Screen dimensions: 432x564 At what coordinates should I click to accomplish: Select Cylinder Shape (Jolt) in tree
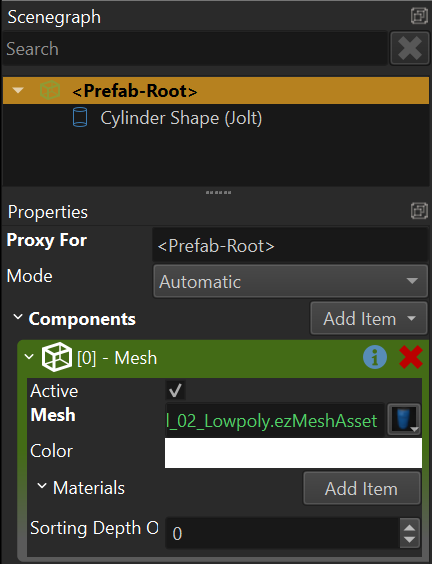[x=181, y=118]
